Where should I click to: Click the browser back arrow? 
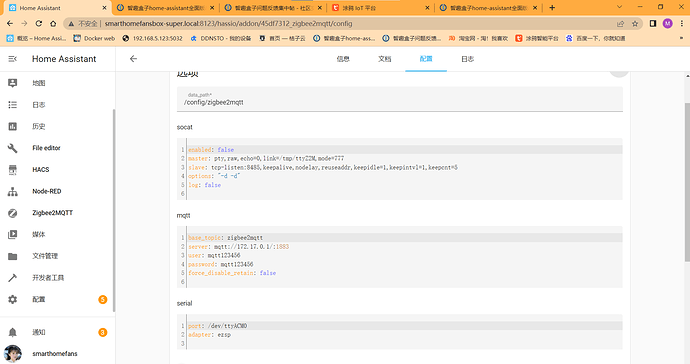tap(10, 24)
